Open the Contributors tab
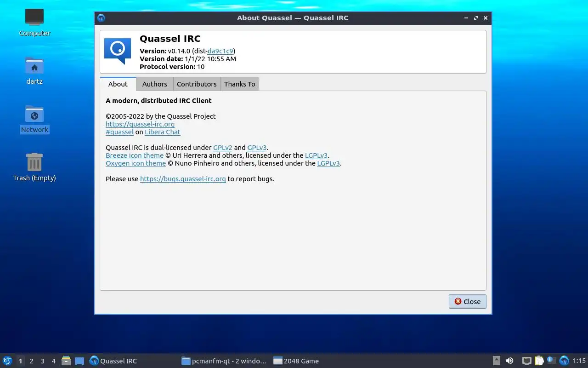The width and height of the screenshot is (588, 368). click(197, 84)
